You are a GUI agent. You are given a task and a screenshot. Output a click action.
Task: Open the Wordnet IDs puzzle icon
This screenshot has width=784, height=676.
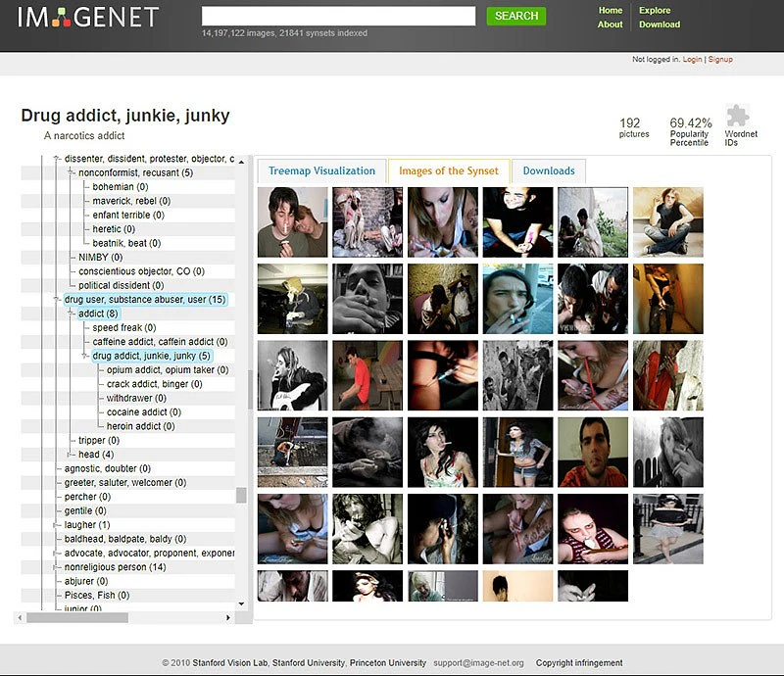coord(738,116)
